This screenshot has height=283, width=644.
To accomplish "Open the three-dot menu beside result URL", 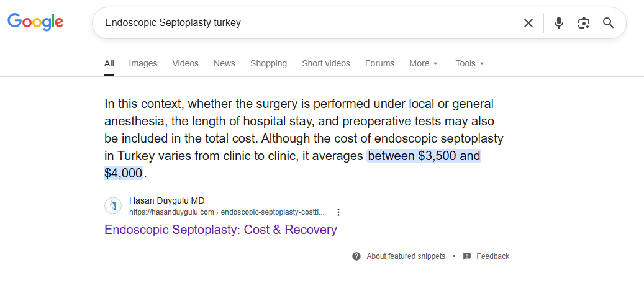I will coord(338,212).
